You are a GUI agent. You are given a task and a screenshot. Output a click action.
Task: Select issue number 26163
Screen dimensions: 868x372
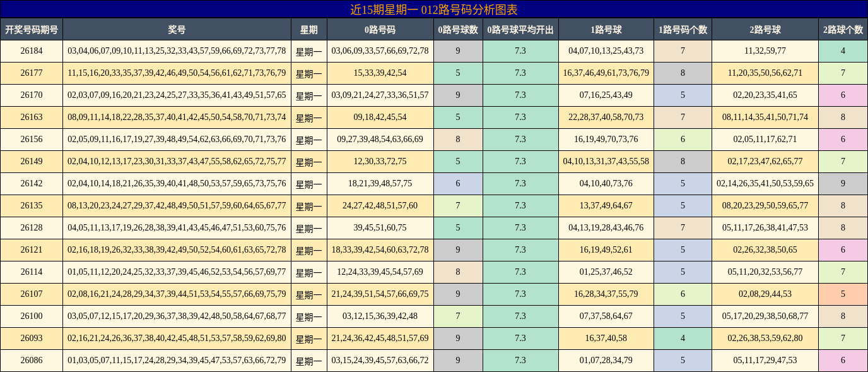(x=32, y=117)
